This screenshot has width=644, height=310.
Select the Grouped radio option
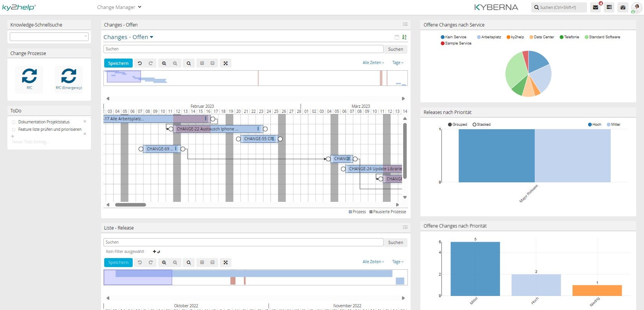[457, 125]
